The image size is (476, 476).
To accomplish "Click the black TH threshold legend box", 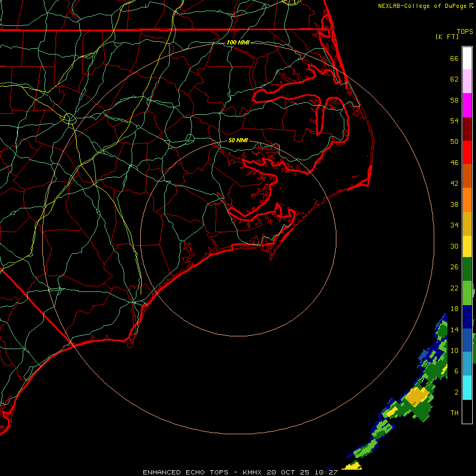I will pos(467,411).
